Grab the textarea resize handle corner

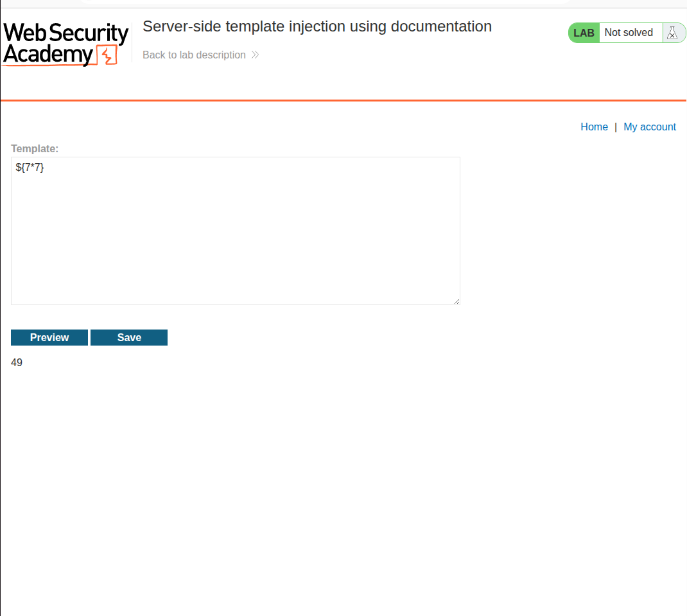(x=457, y=301)
